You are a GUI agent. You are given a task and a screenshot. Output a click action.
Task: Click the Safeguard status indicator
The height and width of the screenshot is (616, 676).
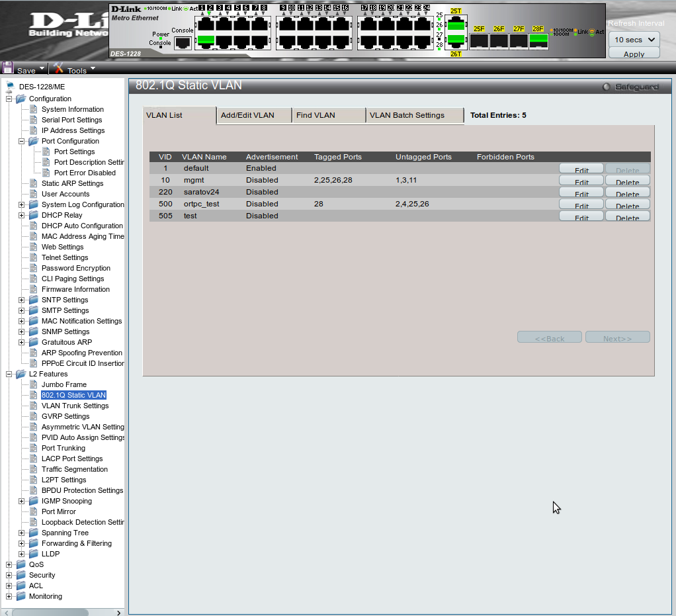coord(607,87)
